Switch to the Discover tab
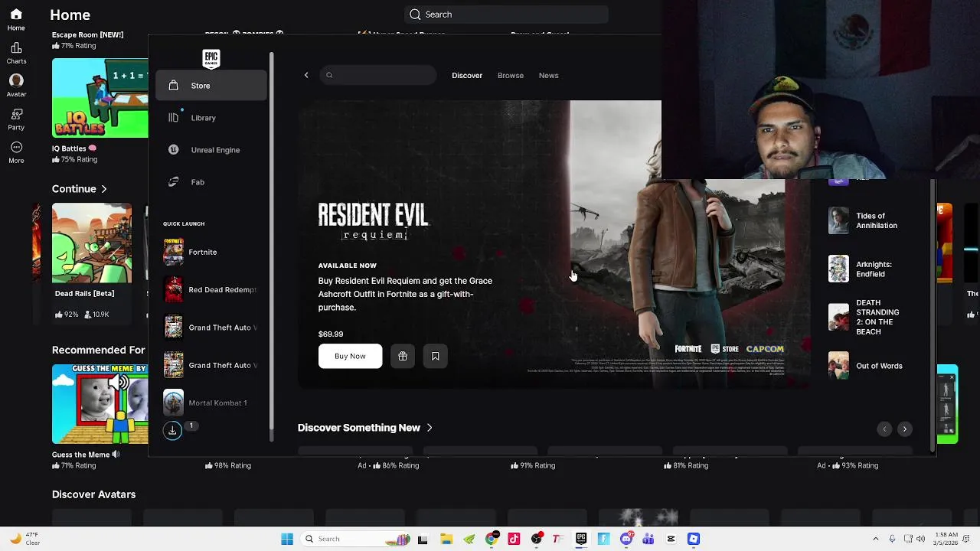 click(x=467, y=75)
